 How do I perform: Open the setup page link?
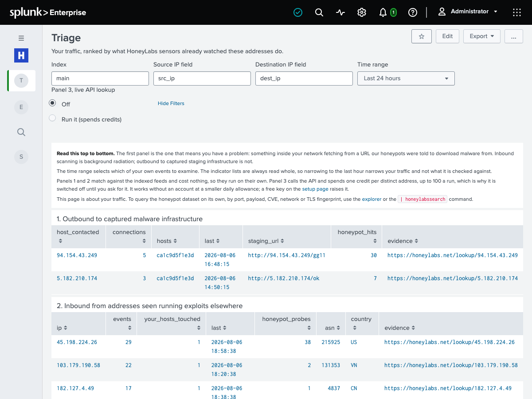point(315,189)
